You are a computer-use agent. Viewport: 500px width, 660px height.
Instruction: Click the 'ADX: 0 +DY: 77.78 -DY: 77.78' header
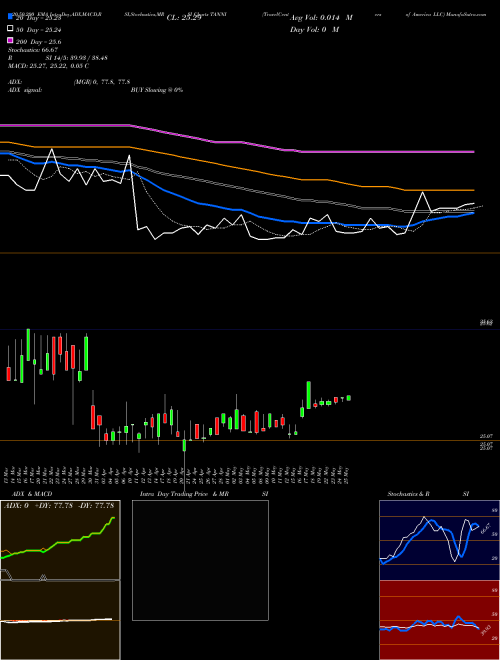pos(59,506)
